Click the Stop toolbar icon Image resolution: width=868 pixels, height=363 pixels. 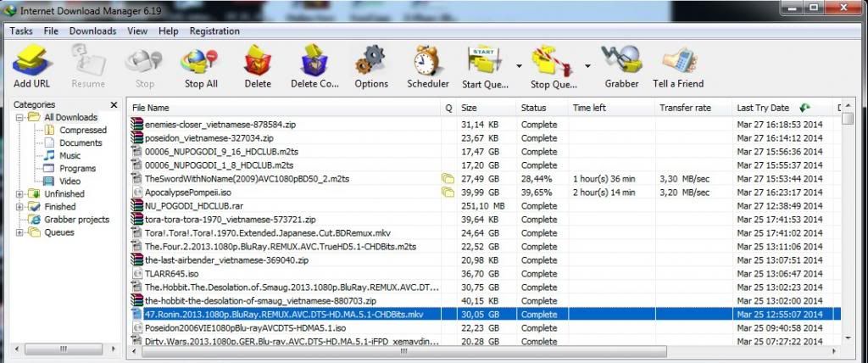click(x=144, y=60)
